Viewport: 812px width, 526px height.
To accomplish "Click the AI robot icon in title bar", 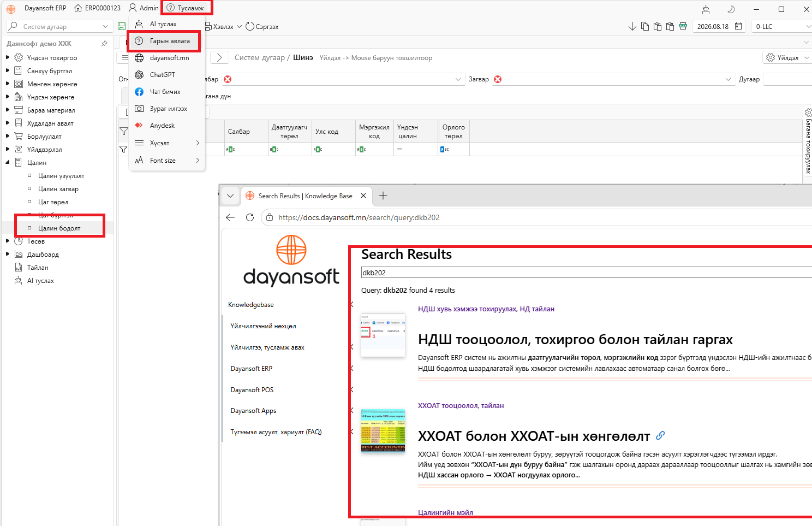I will coord(706,9).
